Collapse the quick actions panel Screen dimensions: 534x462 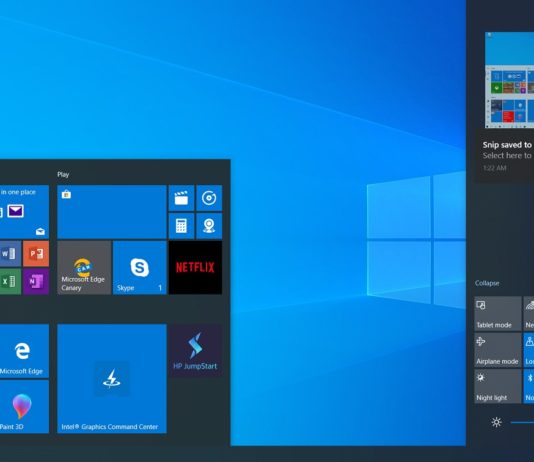click(x=487, y=283)
